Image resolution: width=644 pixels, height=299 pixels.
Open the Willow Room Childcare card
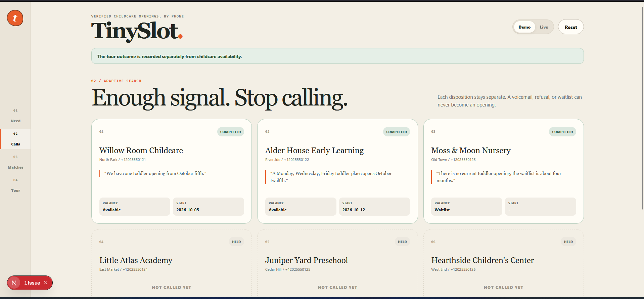pyautogui.click(x=171, y=171)
